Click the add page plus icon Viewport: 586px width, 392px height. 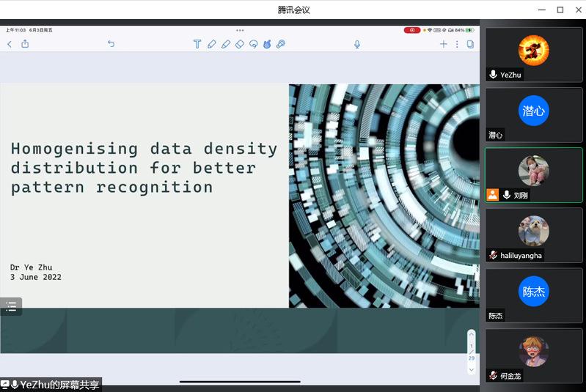click(443, 44)
